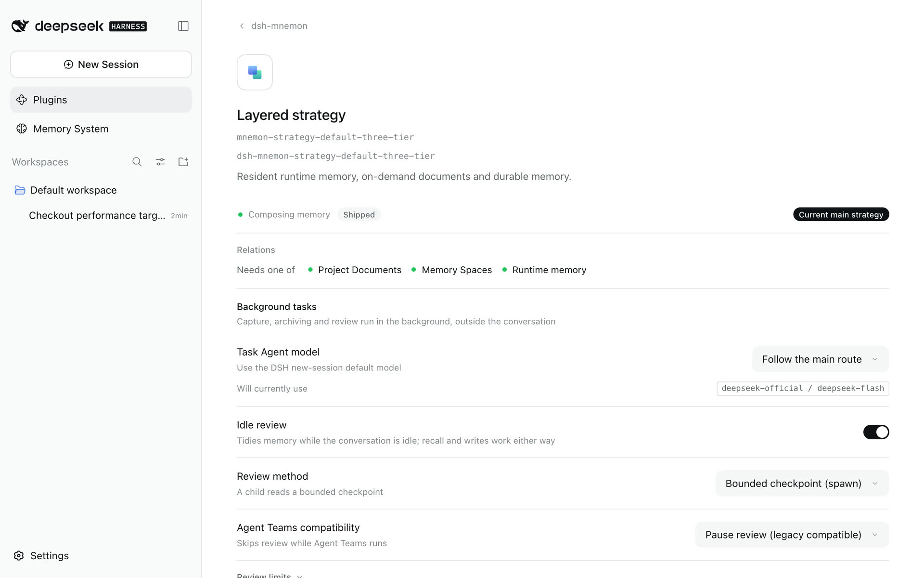924x578 pixels.
Task: Search workspaces with magnifier icon
Action: coord(137,162)
